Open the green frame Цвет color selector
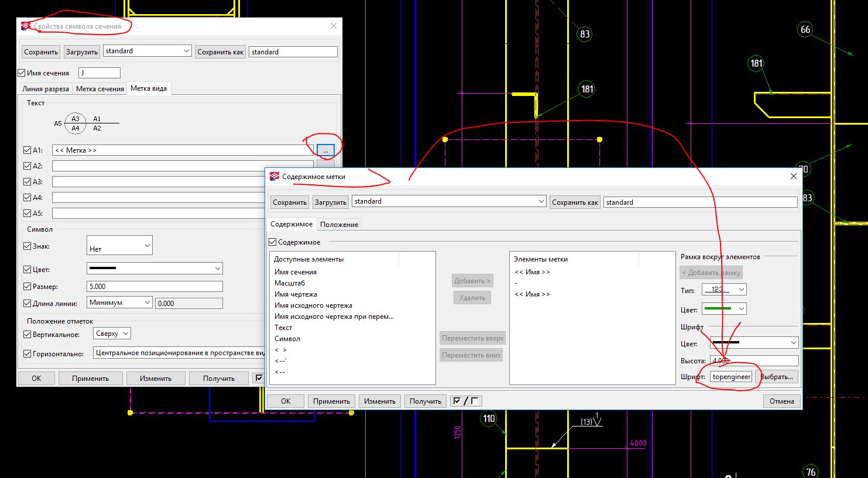The width and height of the screenshot is (868, 478). (725, 309)
